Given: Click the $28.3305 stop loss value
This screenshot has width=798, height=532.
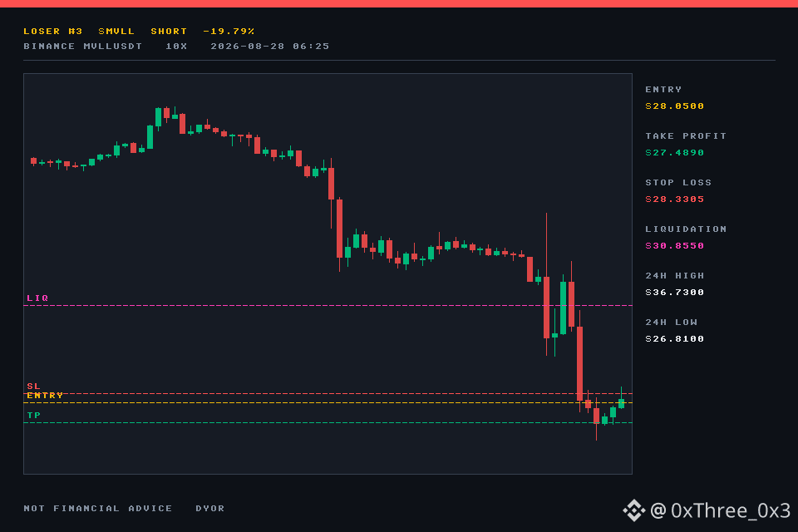Looking at the screenshot, I should click(x=675, y=199).
